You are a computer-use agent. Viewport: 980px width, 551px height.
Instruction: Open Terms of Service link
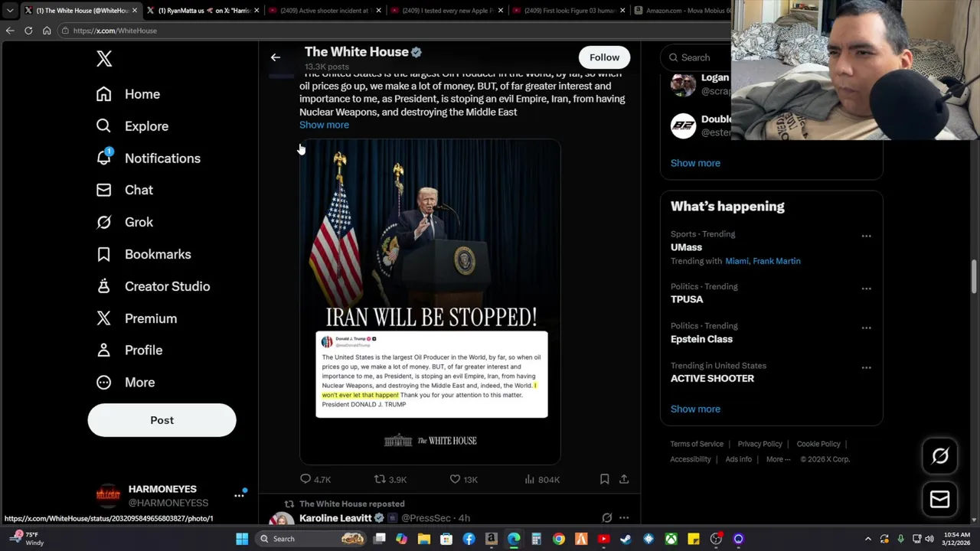click(x=697, y=444)
